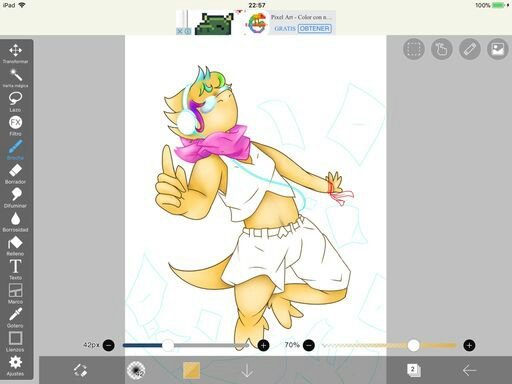Open the current yellow color swatch
The image size is (512, 384).
[x=192, y=370]
